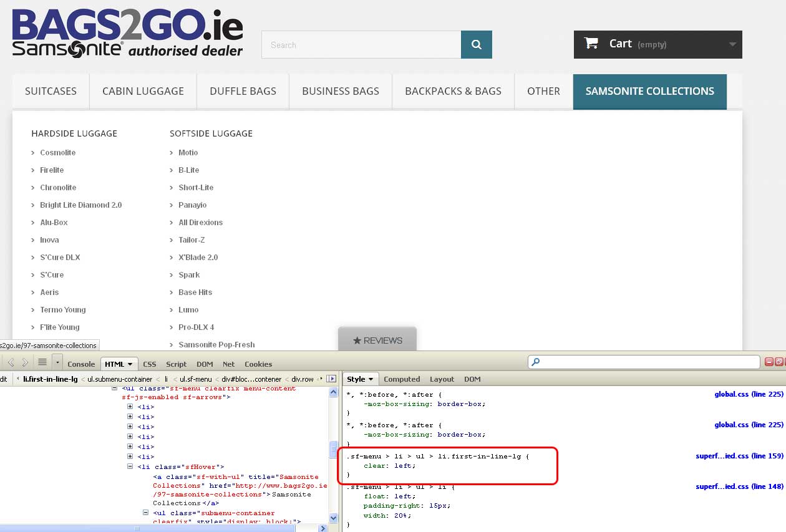Click the search magnifier button

coord(477,45)
